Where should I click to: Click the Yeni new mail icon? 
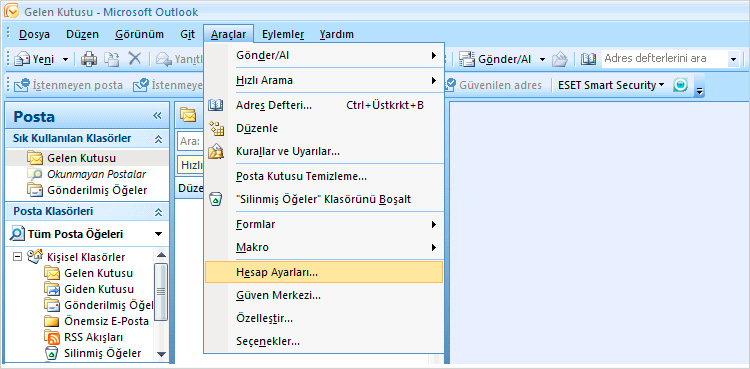click(22, 59)
